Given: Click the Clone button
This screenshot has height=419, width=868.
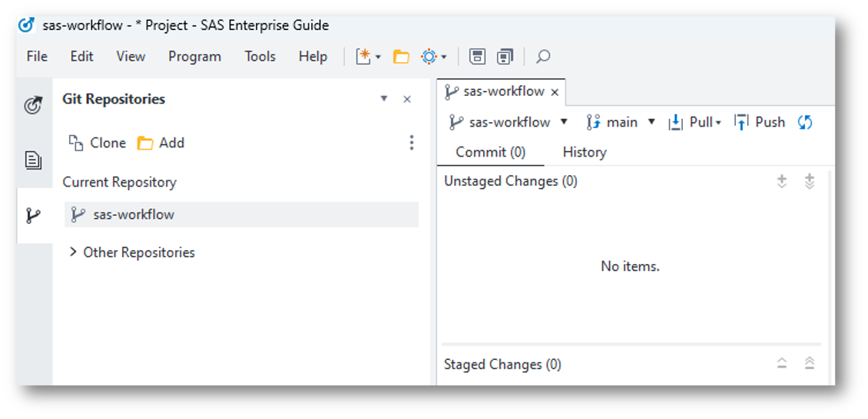Looking at the screenshot, I should [x=97, y=143].
